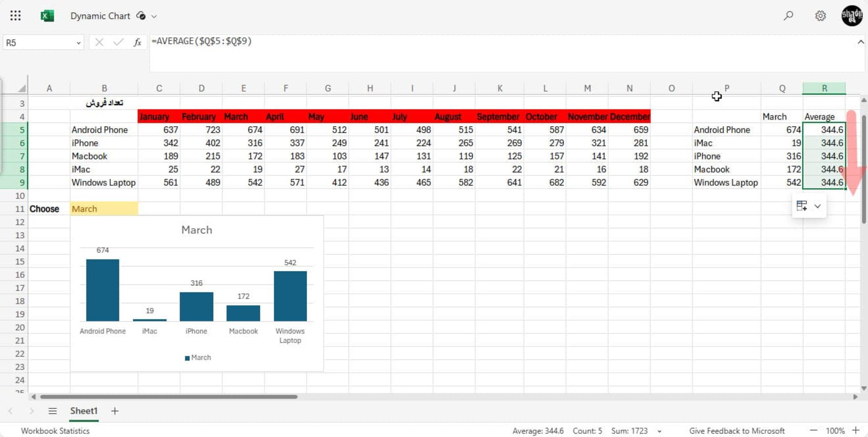Click the March legend entry in chart
The width and height of the screenshot is (868, 437).
pos(198,357)
